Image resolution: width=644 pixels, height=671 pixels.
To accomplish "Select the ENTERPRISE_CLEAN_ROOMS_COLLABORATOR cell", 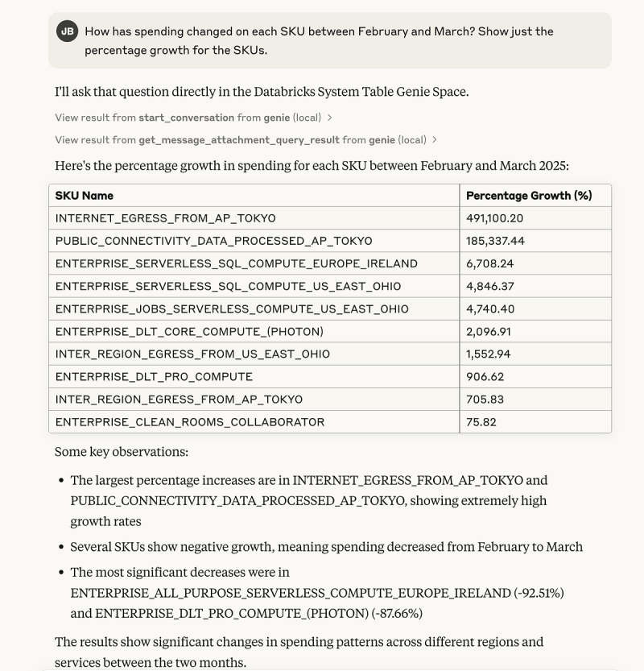I will pos(254,422).
